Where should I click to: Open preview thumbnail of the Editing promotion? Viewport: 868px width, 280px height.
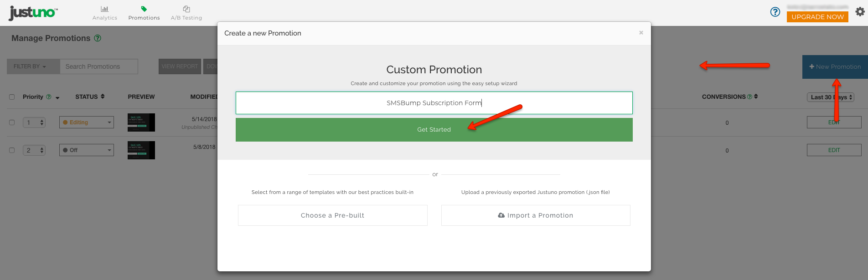(x=141, y=122)
